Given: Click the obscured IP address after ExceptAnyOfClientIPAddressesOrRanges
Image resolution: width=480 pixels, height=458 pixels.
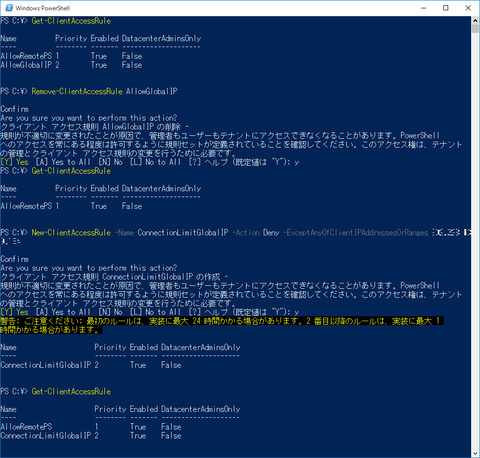Looking at the screenshot, I should (451, 233).
